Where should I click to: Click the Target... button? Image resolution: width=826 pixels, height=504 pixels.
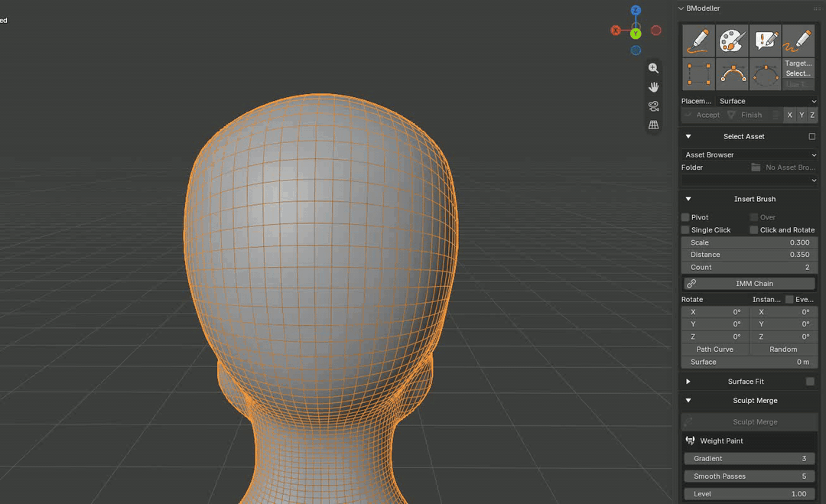pos(798,63)
